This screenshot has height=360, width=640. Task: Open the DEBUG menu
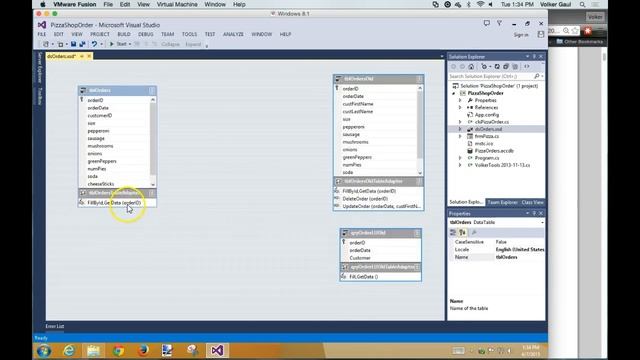(x=146, y=34)
